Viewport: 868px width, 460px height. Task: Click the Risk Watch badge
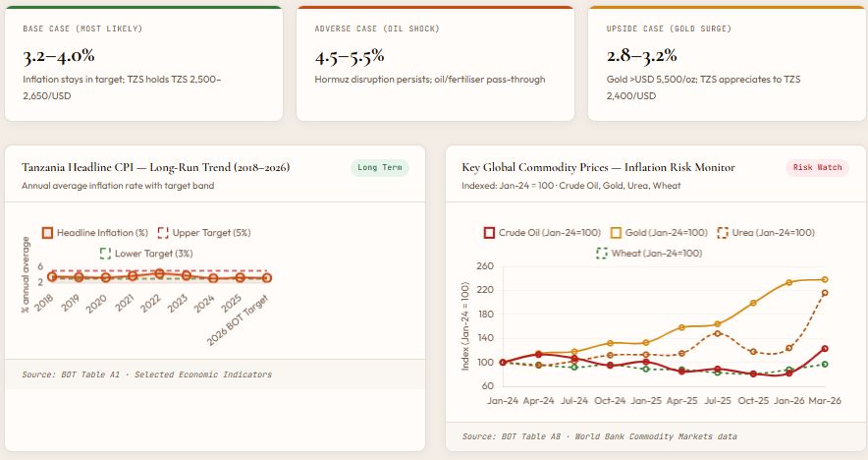click(817, 167)
